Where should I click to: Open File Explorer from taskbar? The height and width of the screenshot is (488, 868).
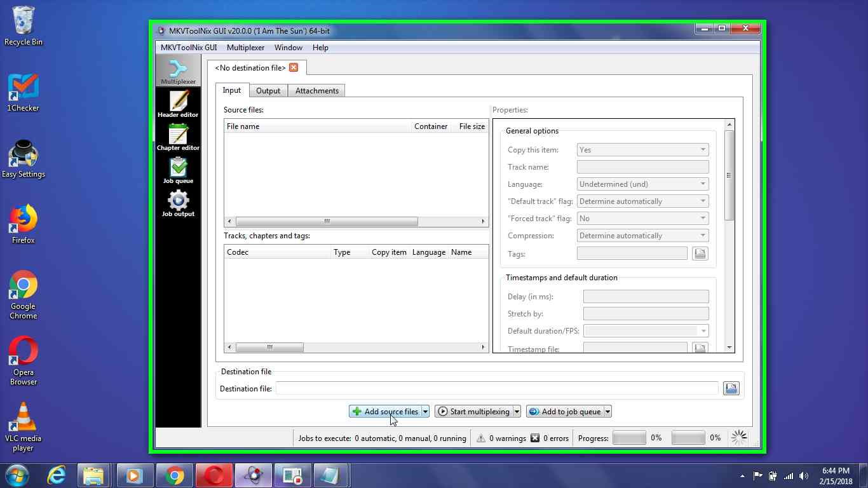(x=93, y=475)
